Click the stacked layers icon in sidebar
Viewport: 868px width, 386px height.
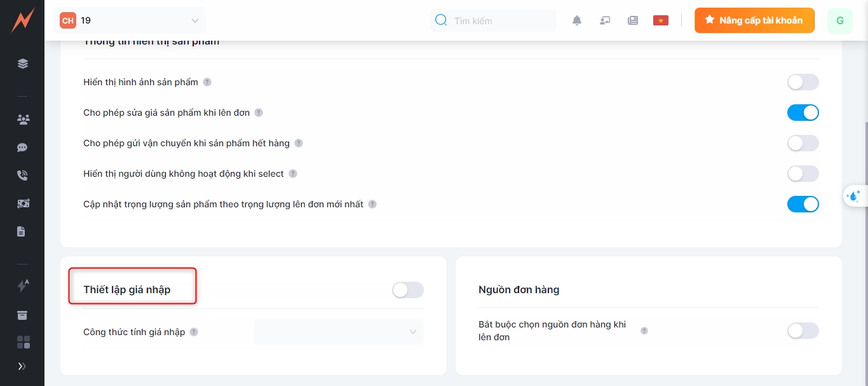click(23, 64)
